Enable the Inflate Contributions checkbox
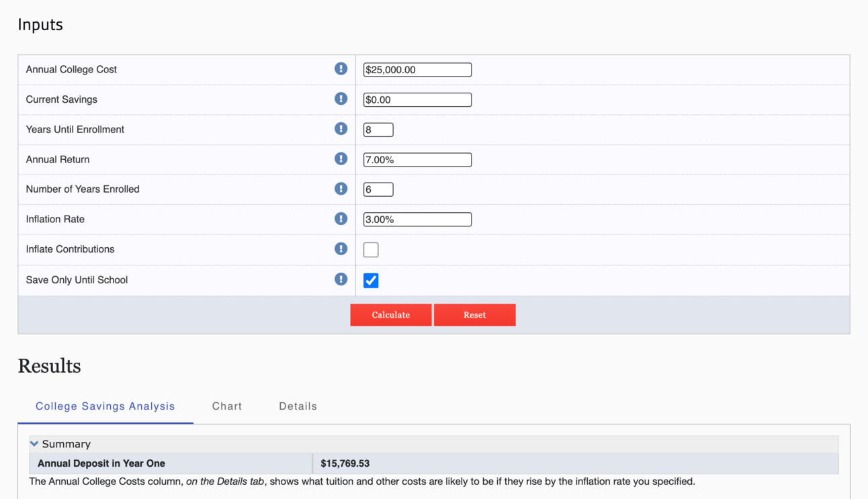Screen dimensions: 868x499 pyautogui.click(x=371, y=250)
